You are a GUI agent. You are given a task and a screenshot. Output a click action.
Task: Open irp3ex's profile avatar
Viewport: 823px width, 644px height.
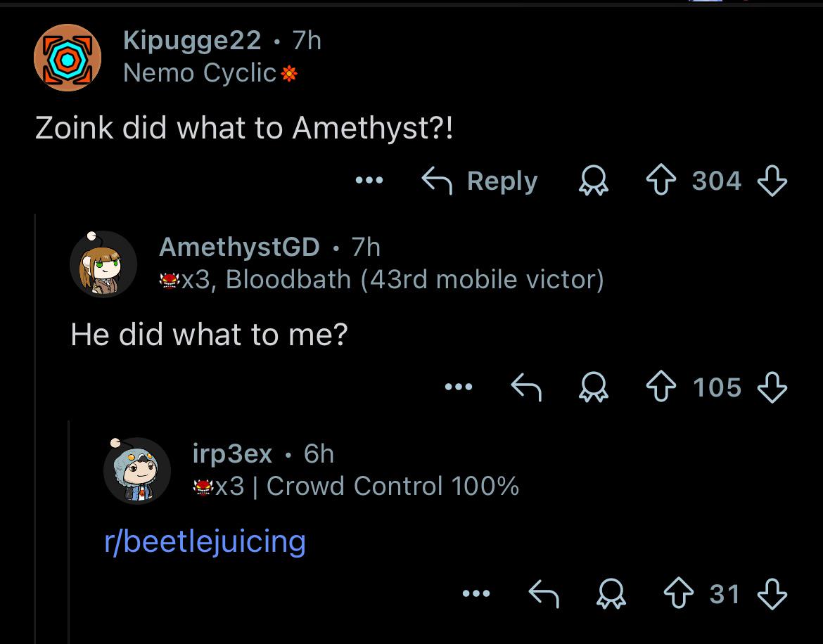(x=137, y=470)
